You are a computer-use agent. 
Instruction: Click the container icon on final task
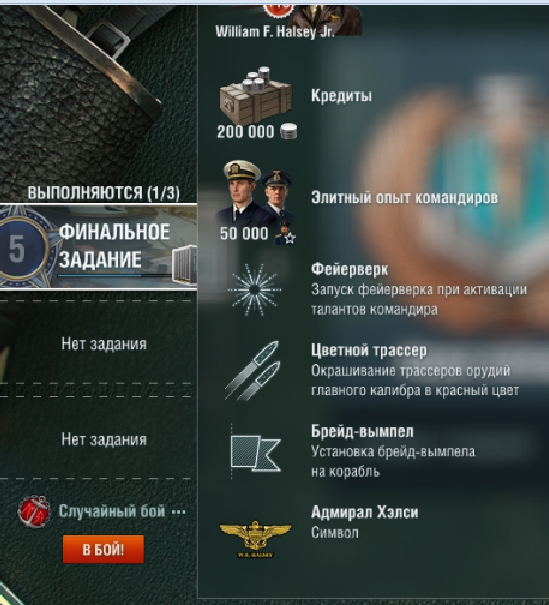[x=184, y=266]
